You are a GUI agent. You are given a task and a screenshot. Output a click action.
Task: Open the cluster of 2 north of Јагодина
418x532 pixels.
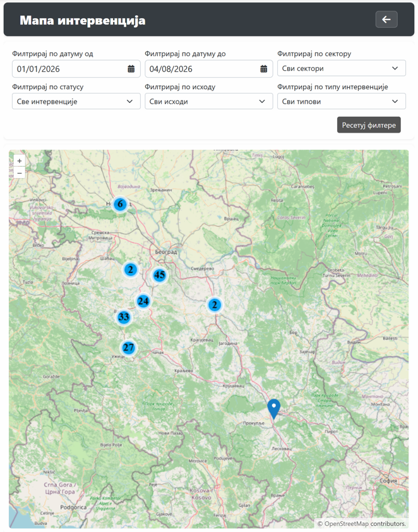click(x=214, y=305)
